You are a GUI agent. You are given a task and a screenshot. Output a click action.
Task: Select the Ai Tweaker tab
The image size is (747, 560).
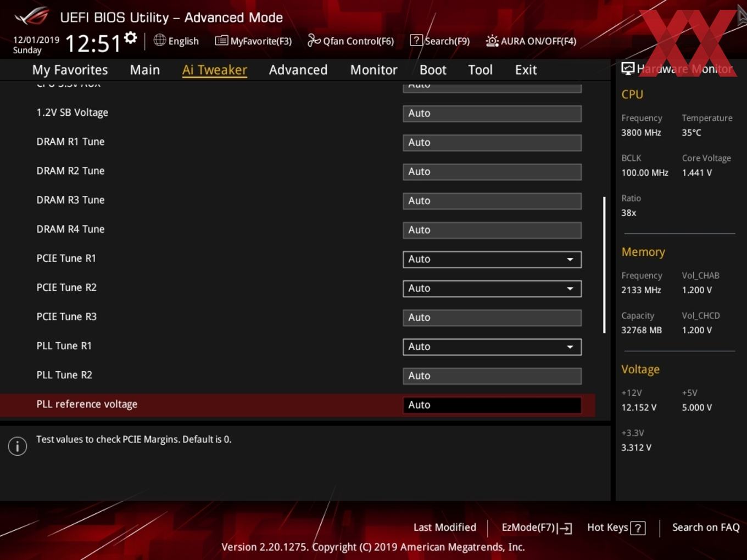pos(215,70)
